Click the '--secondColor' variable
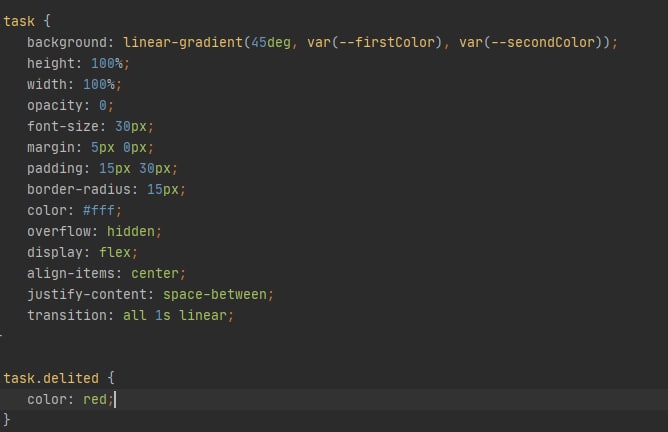 pyautogui.click(x=543, y=42)
